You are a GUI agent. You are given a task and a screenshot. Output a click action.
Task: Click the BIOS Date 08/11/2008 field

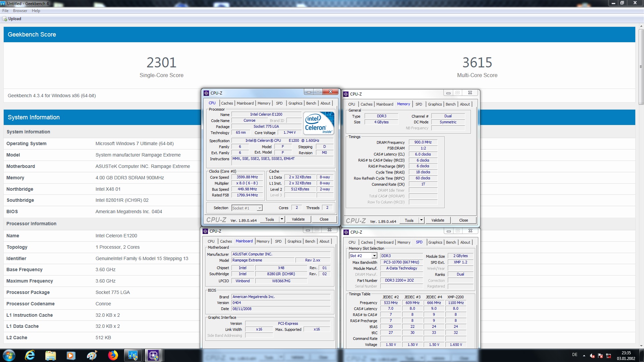pyautogui.click(x=281, y=309)
